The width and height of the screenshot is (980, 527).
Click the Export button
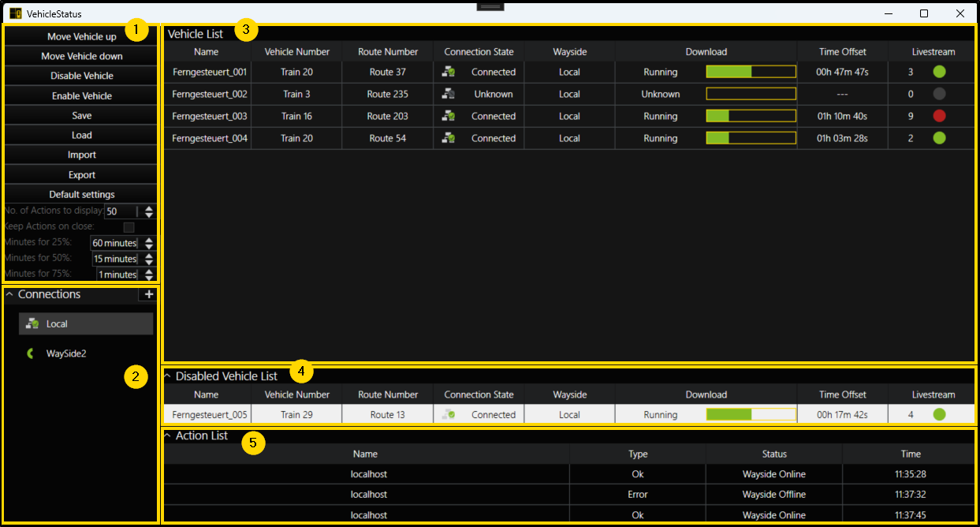[x=81, y=174]
